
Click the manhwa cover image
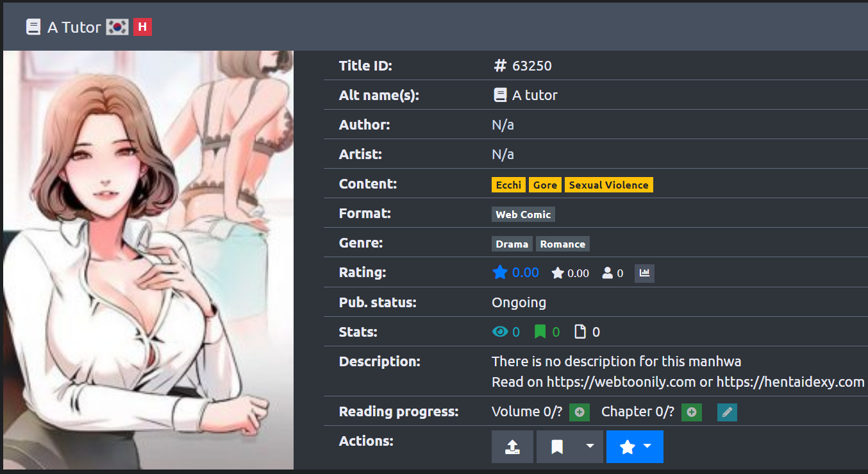tap(148, 260)
